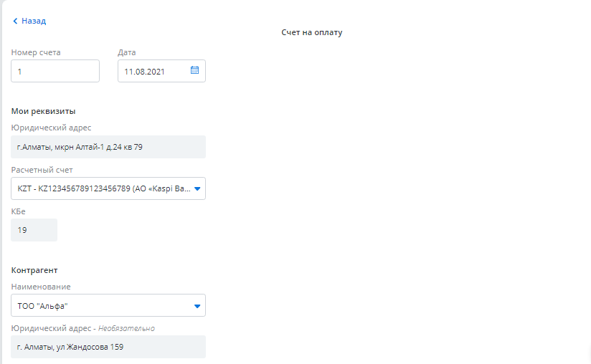591x364 pixels.
Task: Click the г.Алматы, мкрн Алтай-1 address field
Action: tap(108, 147)
